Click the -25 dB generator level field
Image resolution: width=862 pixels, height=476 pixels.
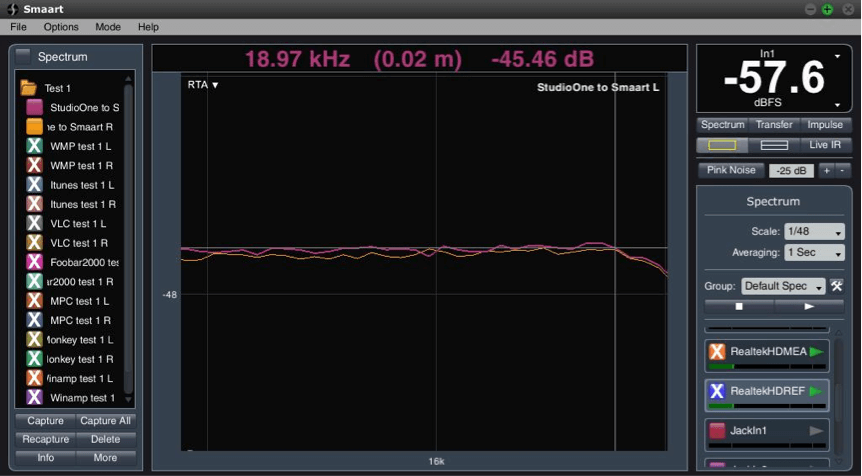coord(791,171)
